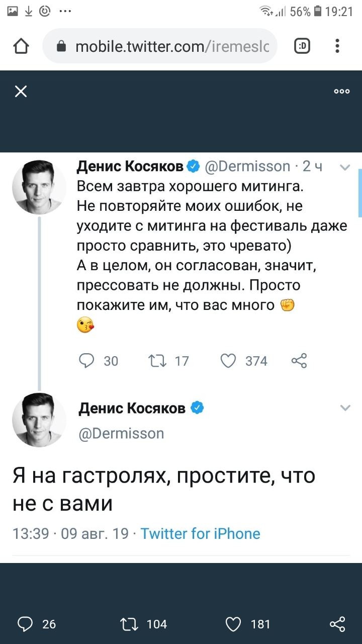The image size is (362, 644).
Task: Open the three-dots tweet options menu
Action: coord(341,91)
